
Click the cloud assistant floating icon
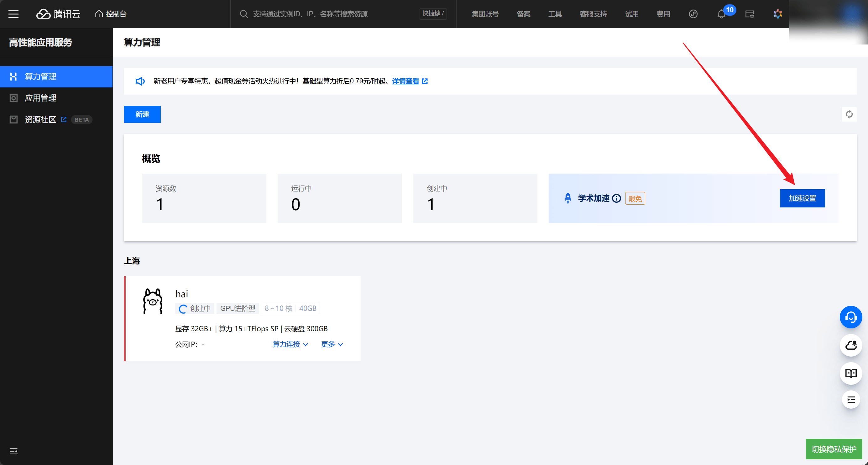pos(850,345)
